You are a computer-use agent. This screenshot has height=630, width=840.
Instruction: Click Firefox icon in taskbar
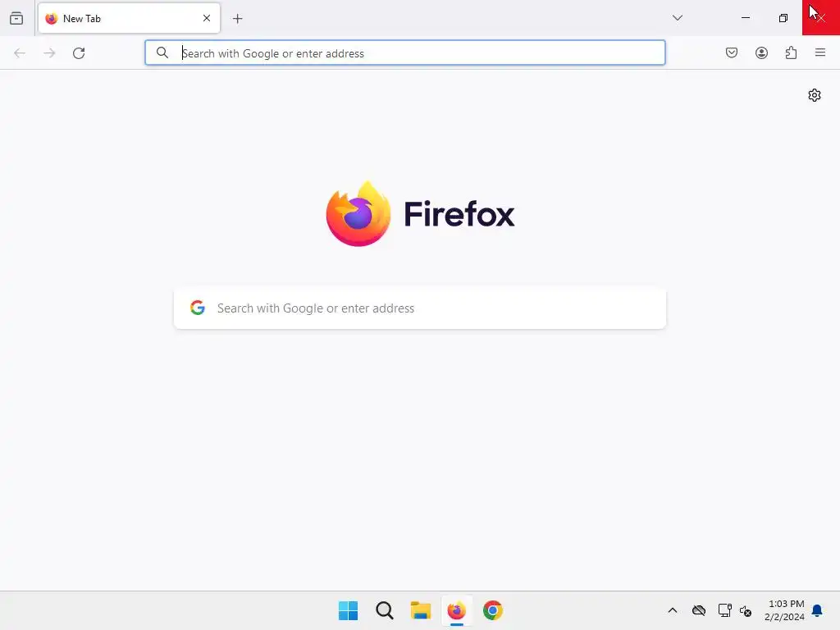456,610
